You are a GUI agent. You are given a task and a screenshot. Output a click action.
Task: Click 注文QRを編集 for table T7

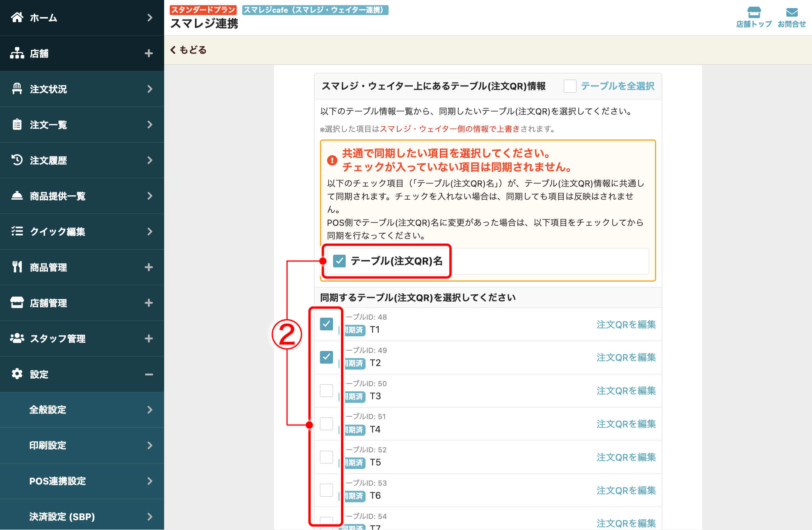coord(626,523)
